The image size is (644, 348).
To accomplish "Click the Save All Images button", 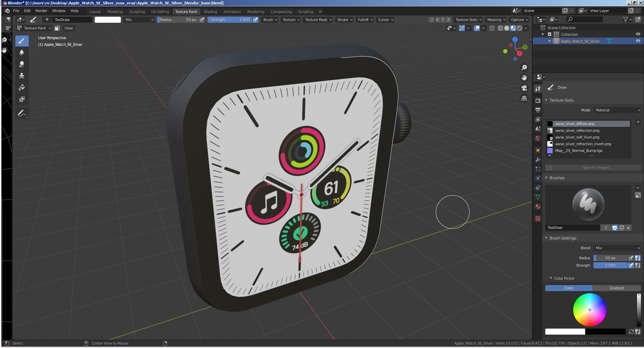I will (593, 168).
